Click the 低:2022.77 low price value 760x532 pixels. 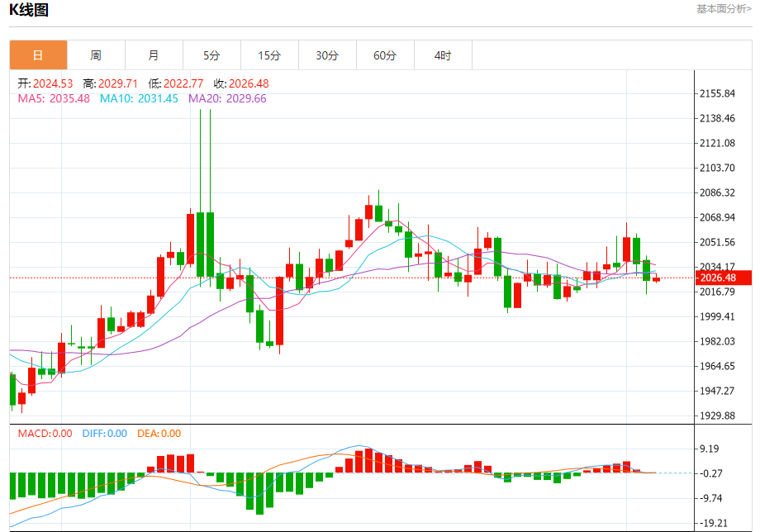[x=176, y=83]
